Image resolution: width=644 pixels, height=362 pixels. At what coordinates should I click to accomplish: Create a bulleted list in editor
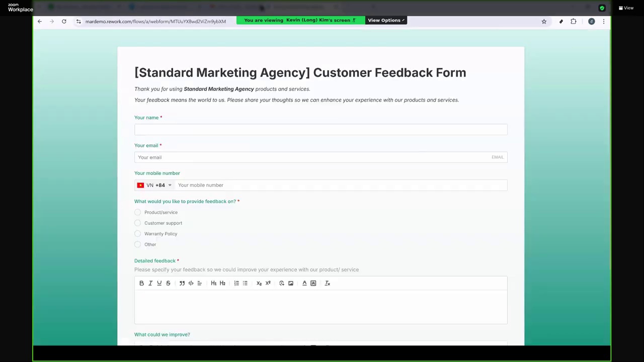[x=245, y=283]
